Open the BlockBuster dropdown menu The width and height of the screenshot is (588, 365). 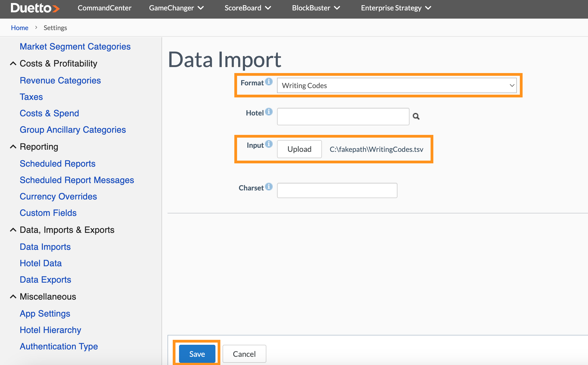point(316,8)
